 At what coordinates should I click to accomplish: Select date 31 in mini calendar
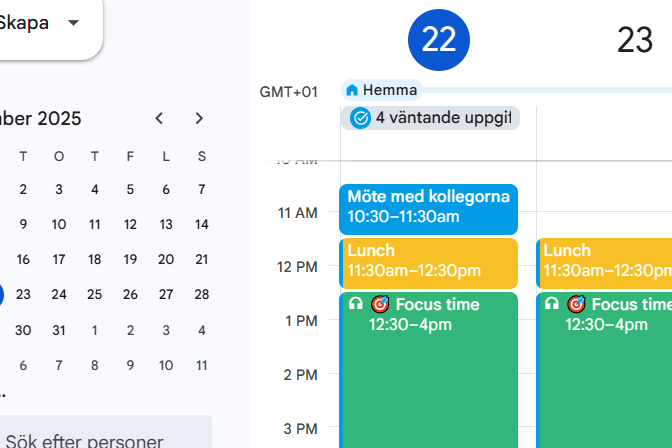59,330
